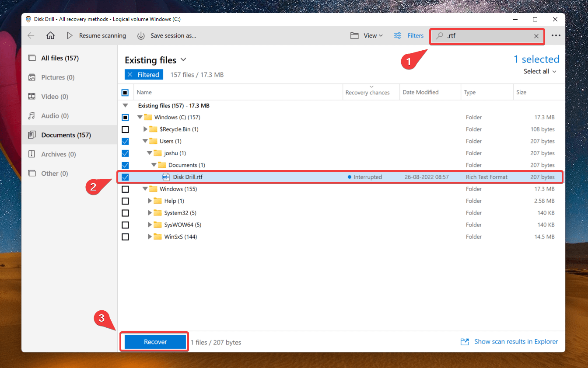Select Audio (0) category
The height and width of the screenshot is (368, 588).
pyautogui.click(x=70, y=116)
